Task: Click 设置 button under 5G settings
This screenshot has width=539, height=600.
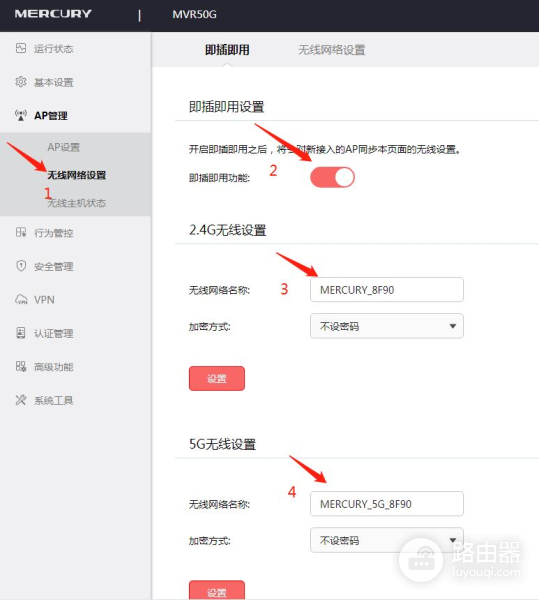Action: [x=217, y=590]
